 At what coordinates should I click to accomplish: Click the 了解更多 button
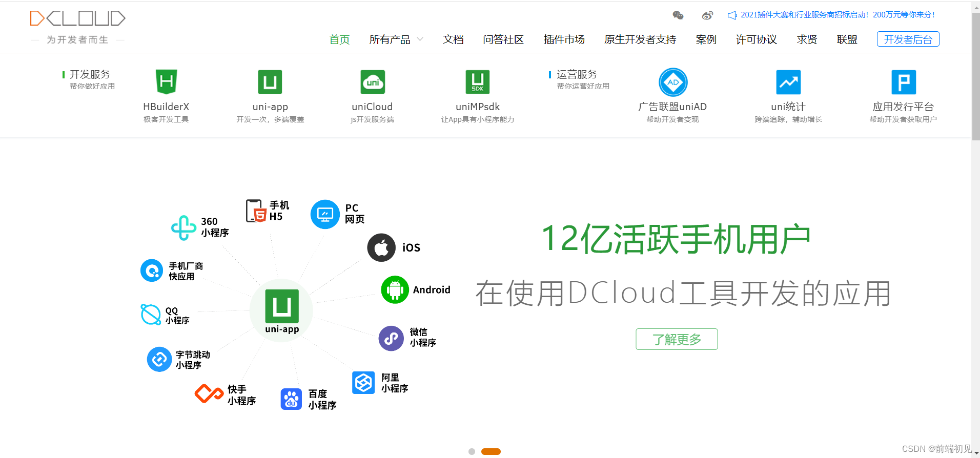[677, 339]
